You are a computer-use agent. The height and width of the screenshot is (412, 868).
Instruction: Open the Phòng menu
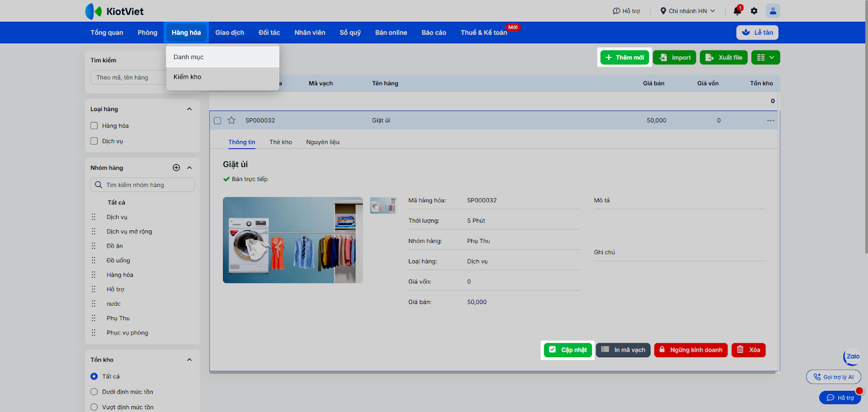pos(148,33)
